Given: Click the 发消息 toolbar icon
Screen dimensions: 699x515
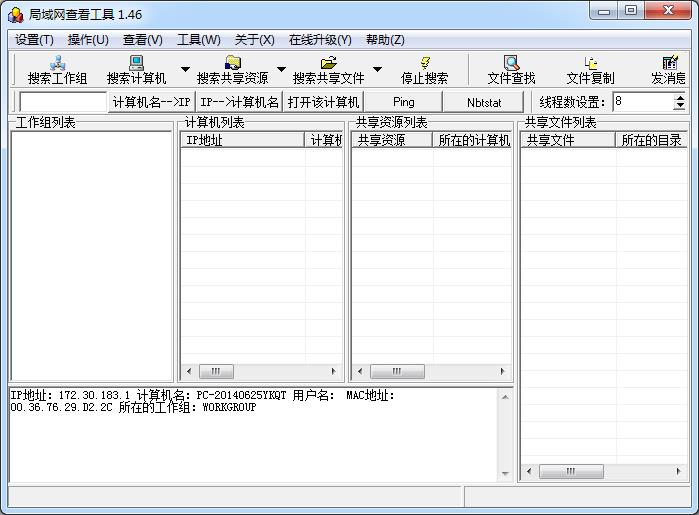Looking at the screenshot, I should click(670, 63).
